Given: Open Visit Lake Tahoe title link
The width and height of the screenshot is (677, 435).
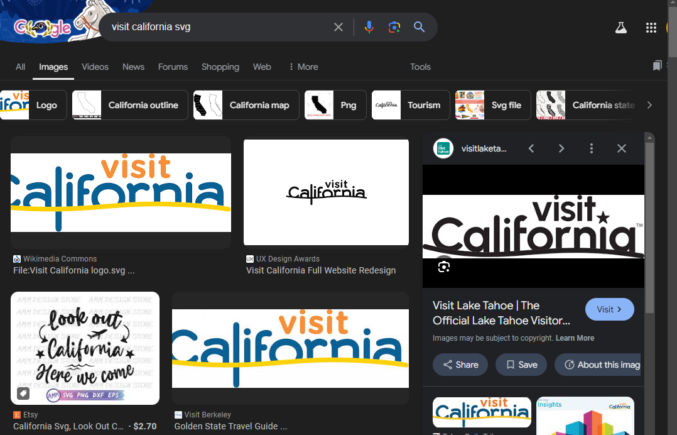Looking at the screenshot, I should pyautogui.click(x=501, y=313).
